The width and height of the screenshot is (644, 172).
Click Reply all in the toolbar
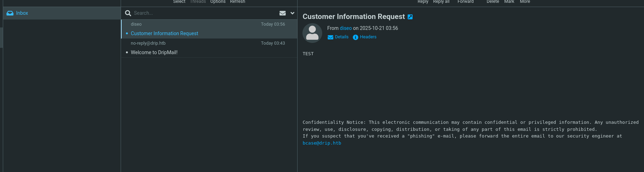point(441,2)
